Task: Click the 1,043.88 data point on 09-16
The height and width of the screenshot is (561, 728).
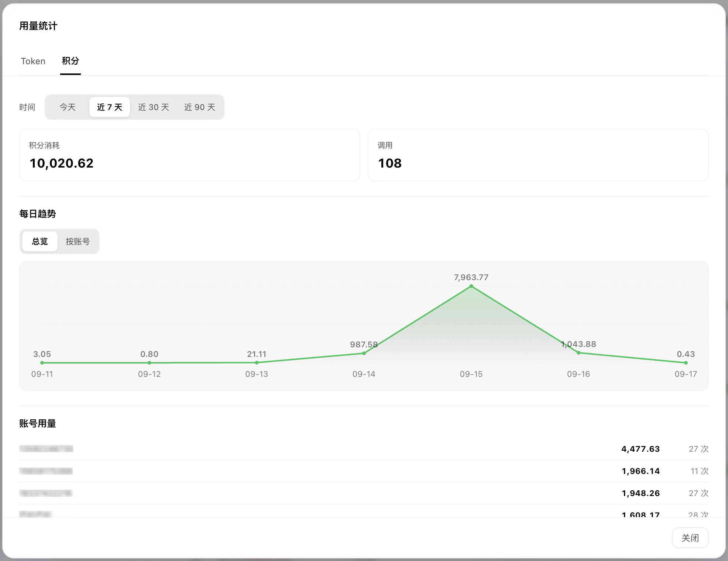Action: pos(578,353)
